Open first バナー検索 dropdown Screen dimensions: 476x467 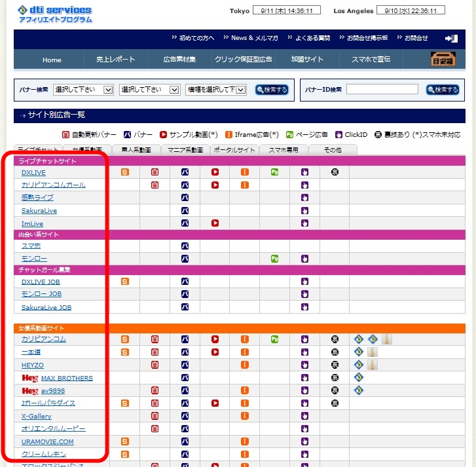click(83, 90)
